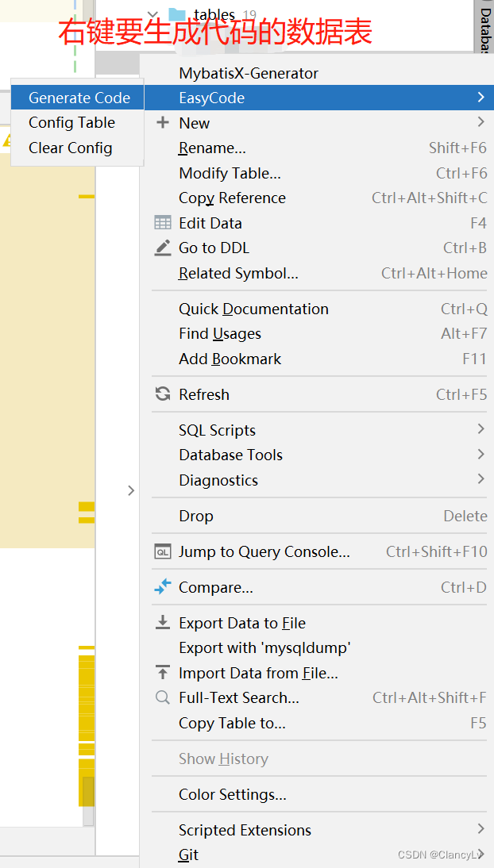Click the Compare blue arrows icon
Image resolution: width=494 pixels, height=868 pixels.
click(163, 587)
